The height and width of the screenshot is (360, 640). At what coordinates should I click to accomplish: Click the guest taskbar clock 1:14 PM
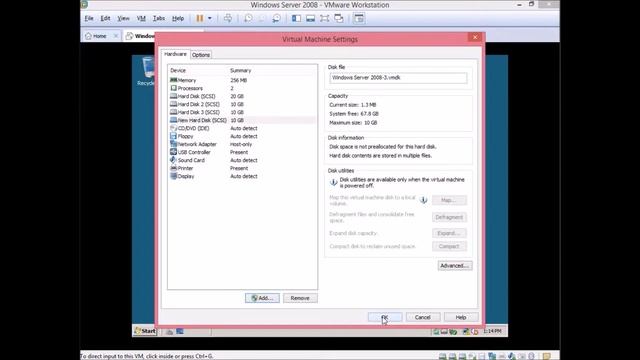492,331
